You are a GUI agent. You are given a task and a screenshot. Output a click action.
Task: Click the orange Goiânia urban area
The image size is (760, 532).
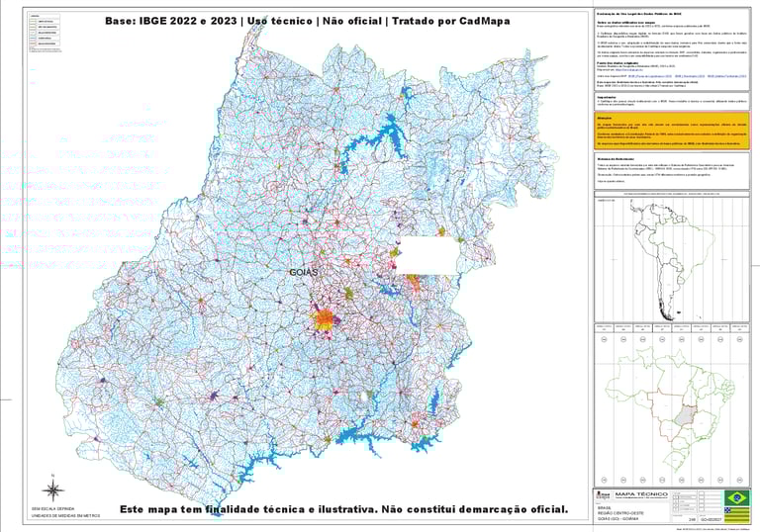point(325,319)
